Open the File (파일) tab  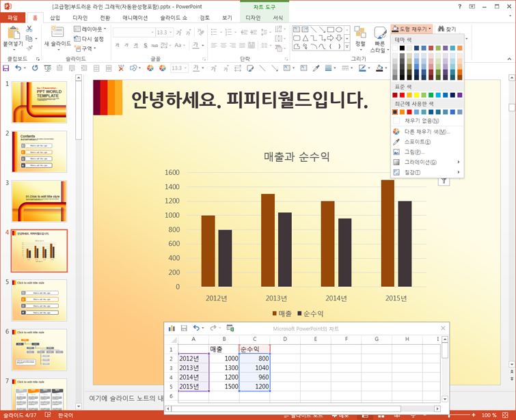tap(12, 18)
